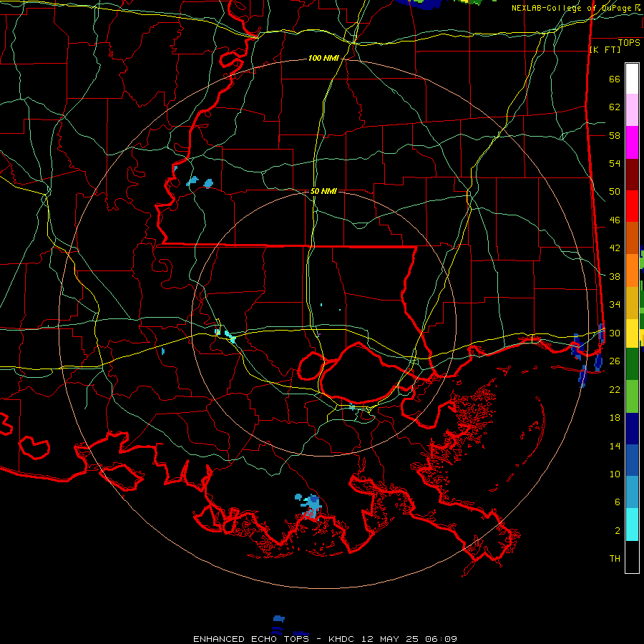
Task: Click the 2 value on the legend scale
Action: click(x=618, y=531)
